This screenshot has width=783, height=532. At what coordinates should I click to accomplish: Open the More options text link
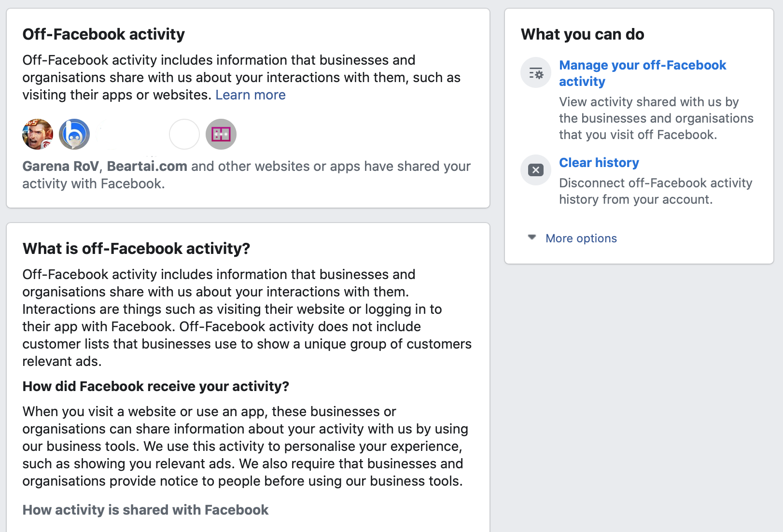(x=581, y=238)
